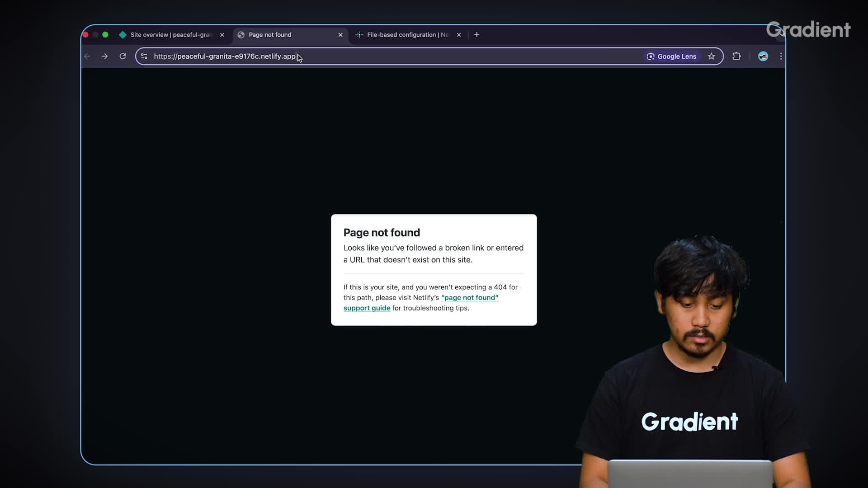Click the back navigation arrow icon
Image resolution: width=868 pixels, height=488 pixels.
(x=88, y=56)
